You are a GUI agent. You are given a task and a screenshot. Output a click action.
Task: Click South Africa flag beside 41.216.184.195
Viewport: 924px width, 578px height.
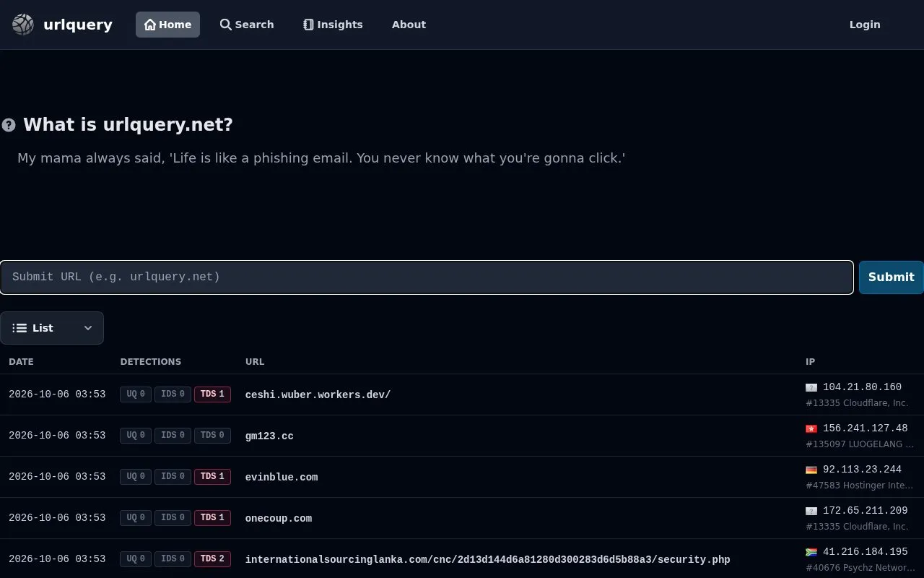tap(811, 553)
